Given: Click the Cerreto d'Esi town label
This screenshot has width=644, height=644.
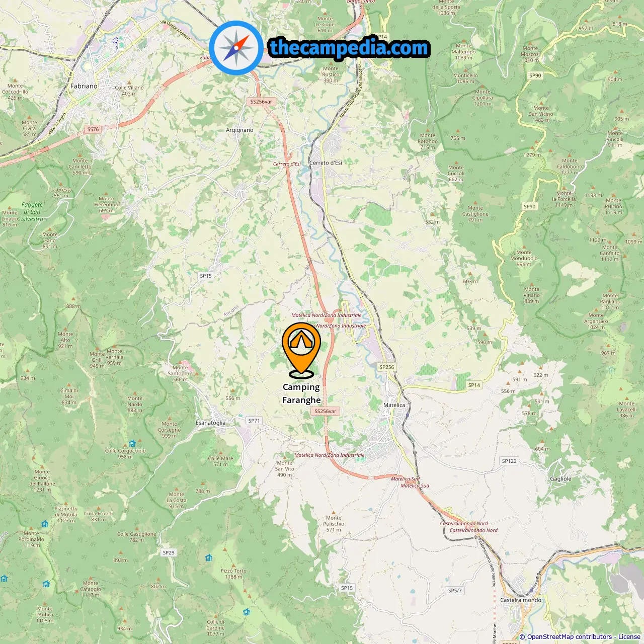Looking at the screenshot, I should click(326, 163).
